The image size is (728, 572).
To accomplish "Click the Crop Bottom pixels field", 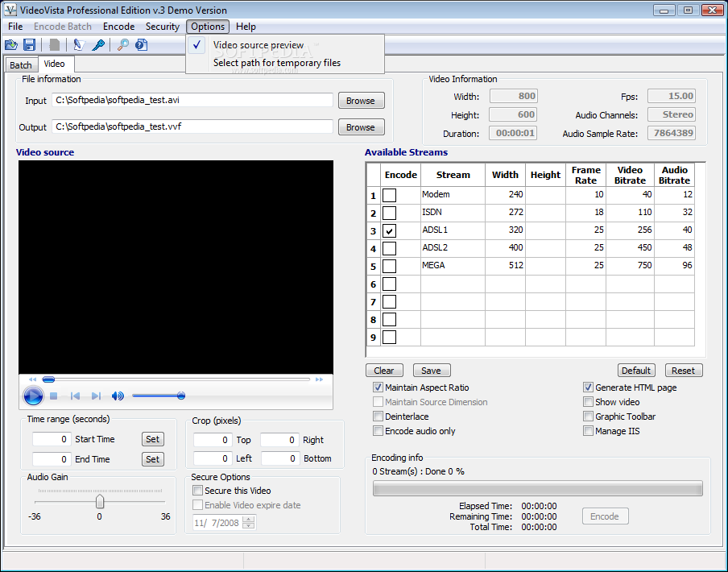I will (x=280, y=458).
